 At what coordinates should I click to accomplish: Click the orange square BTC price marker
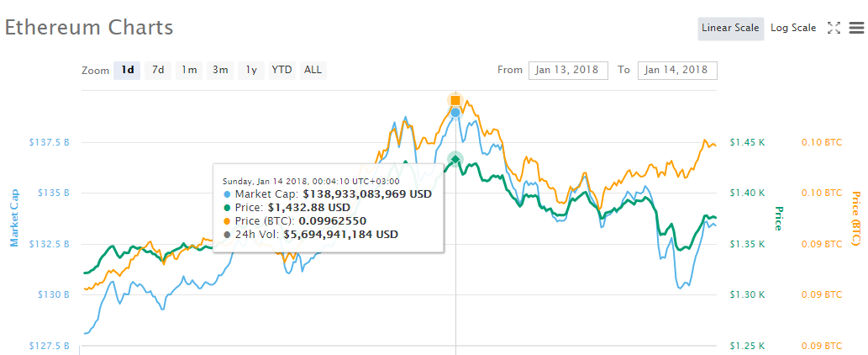[x=455, y=100]
